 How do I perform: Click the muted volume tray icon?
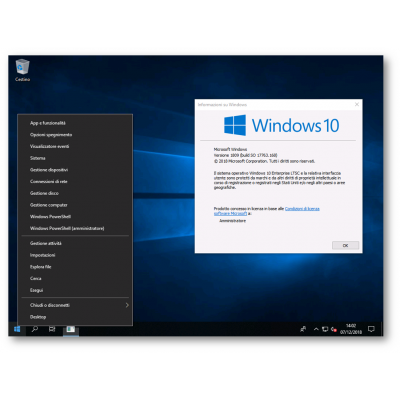pos(334,329)
